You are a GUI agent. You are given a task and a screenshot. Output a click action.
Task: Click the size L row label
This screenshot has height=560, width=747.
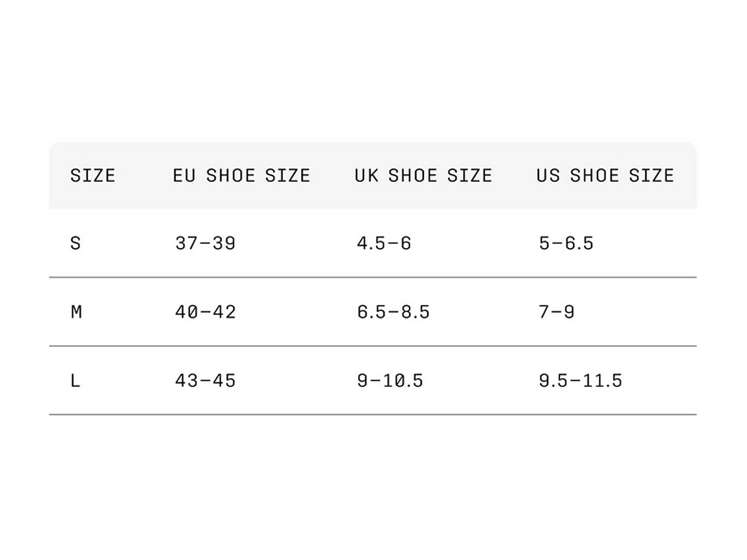point(75,381)
